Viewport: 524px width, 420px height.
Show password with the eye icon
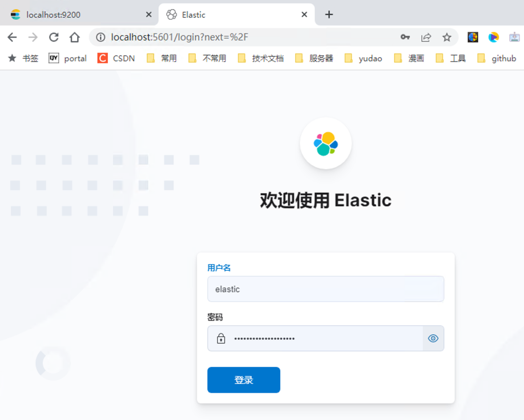(x=433, y=338)
